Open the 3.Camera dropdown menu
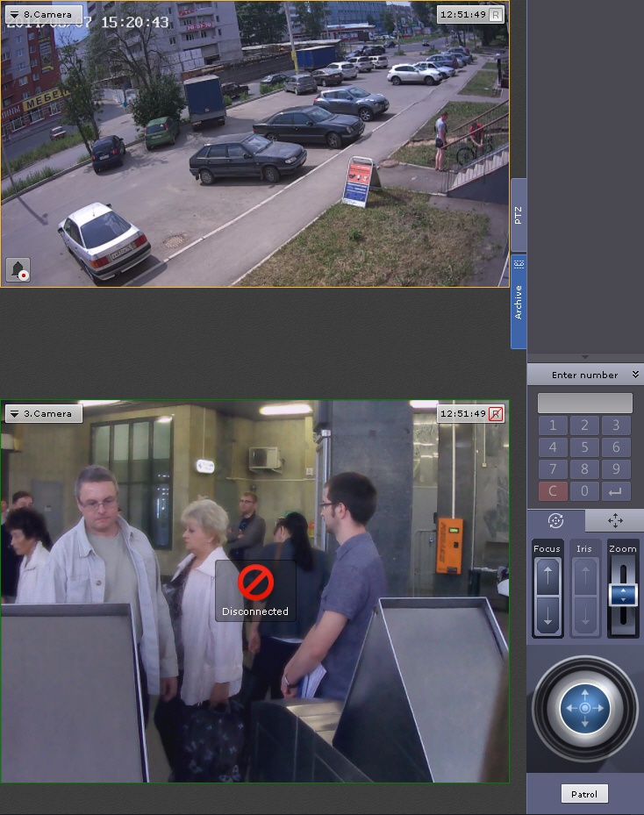This screenshot has height=815, width=644. (43, 413)
